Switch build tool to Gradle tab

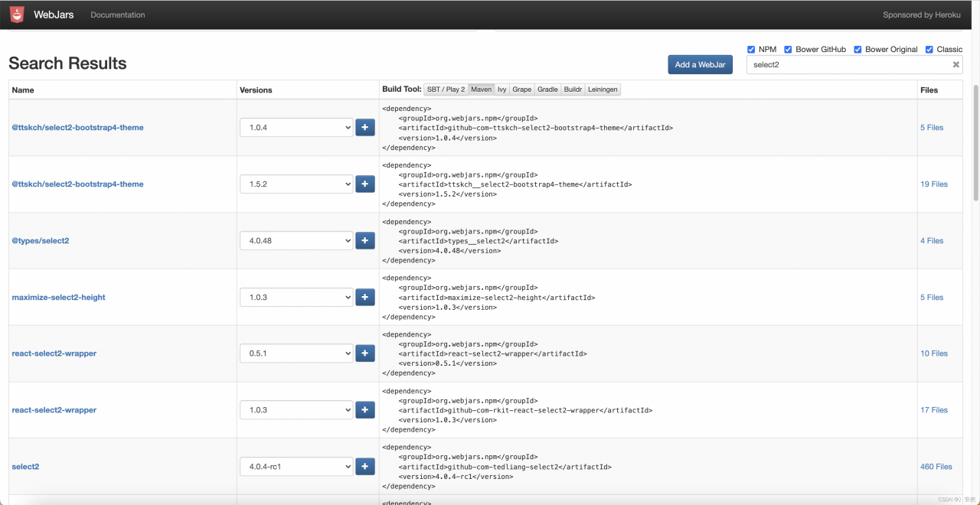coord(547,90)
